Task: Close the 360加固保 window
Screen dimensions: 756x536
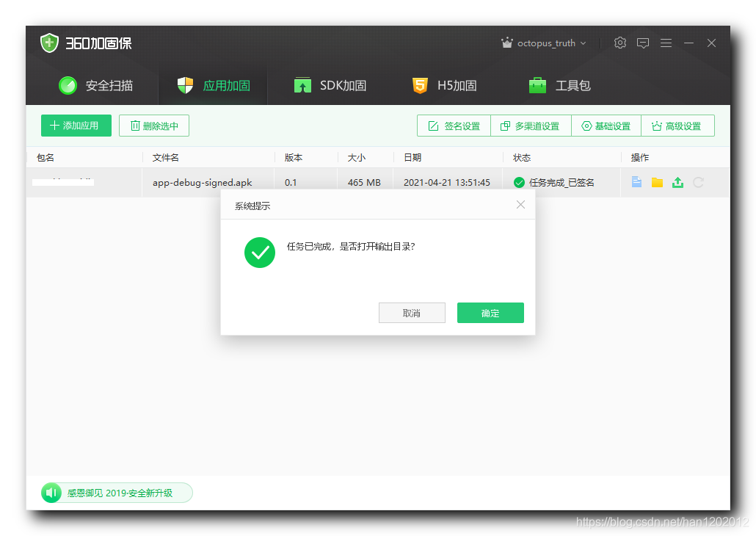Action: (x=711, y=43)
